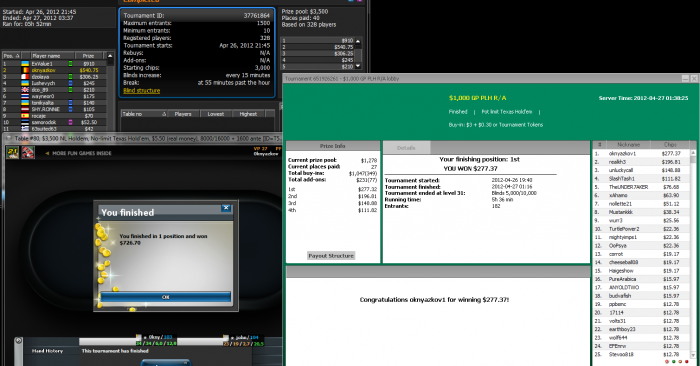700x366 pixels.
Task: Open the blackjack 21 mini-game icon
Action: click(x=12, y=152)
